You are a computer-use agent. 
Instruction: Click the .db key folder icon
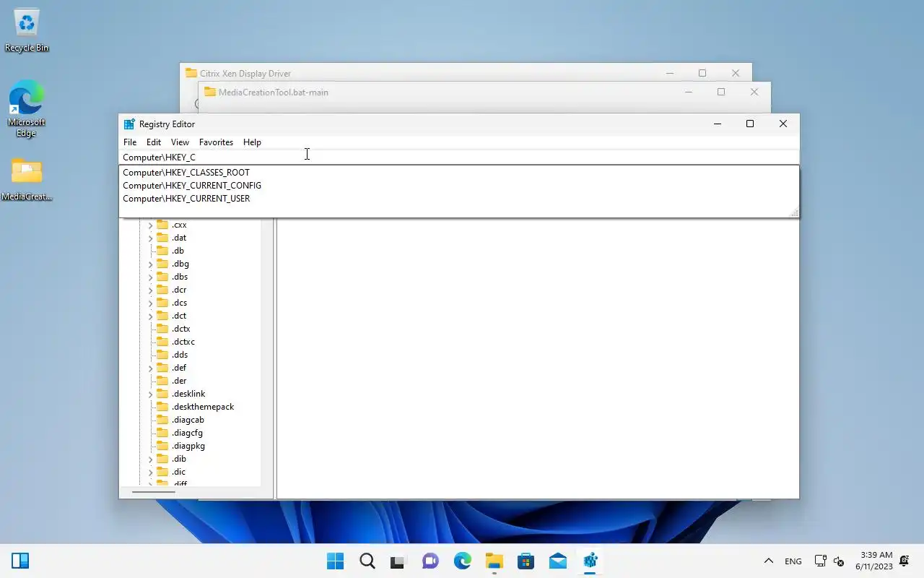[x=162, y=251]
